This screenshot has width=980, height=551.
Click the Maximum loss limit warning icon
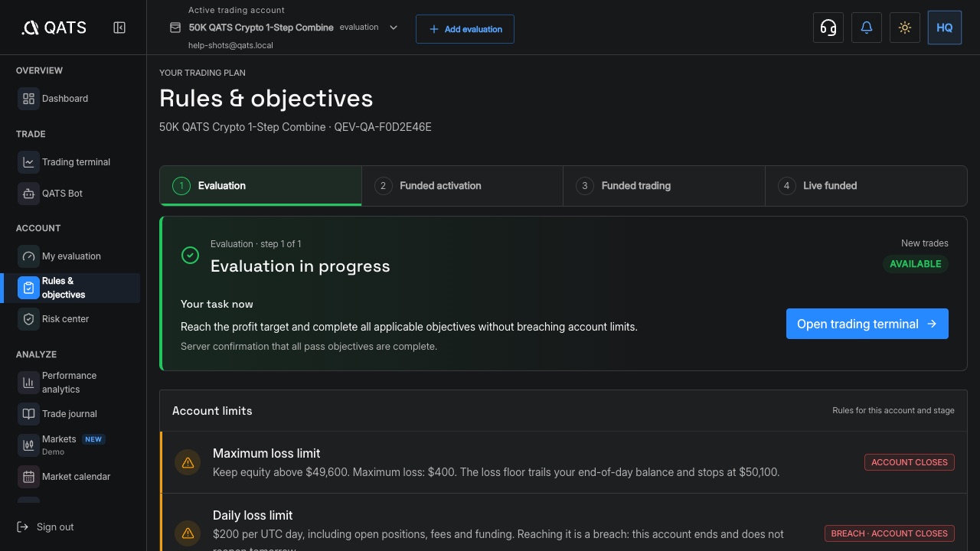pos(188,462)
